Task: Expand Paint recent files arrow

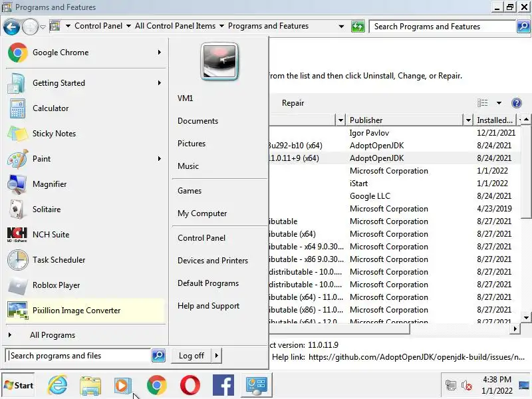Action: (x=160, y=159)
